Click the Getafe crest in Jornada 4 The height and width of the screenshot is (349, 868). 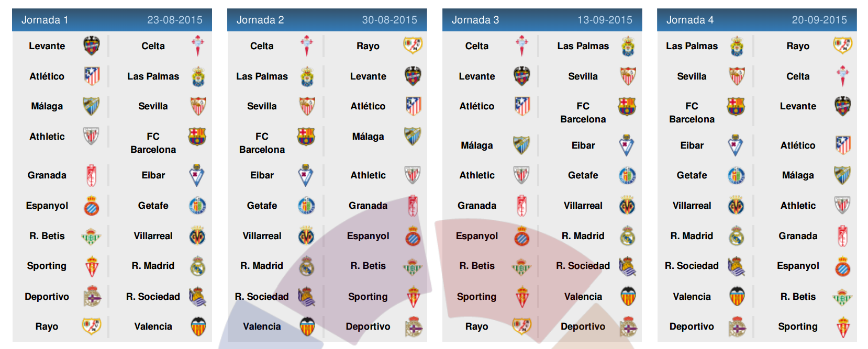pos(736,176)
